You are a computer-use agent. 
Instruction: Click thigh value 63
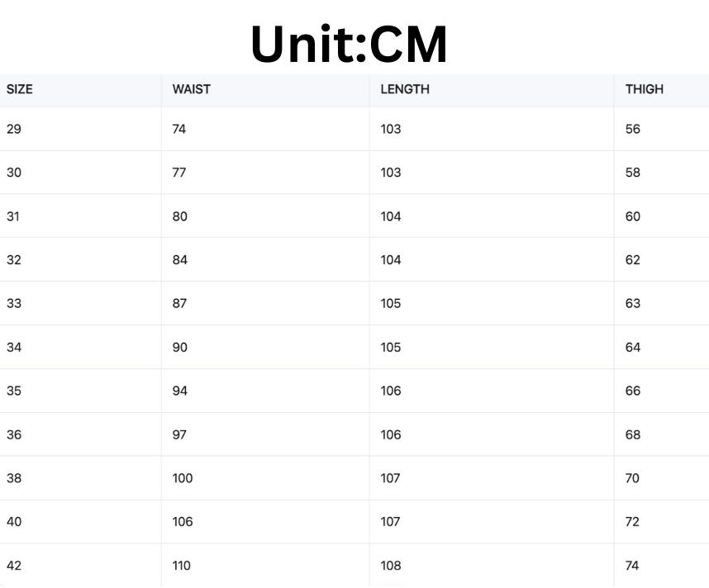(633, 303)
